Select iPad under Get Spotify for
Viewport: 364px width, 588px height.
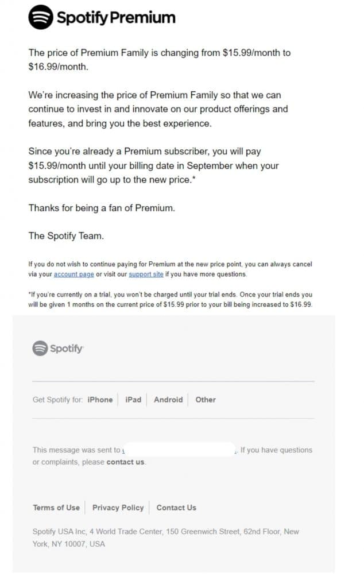pos(133,400)
